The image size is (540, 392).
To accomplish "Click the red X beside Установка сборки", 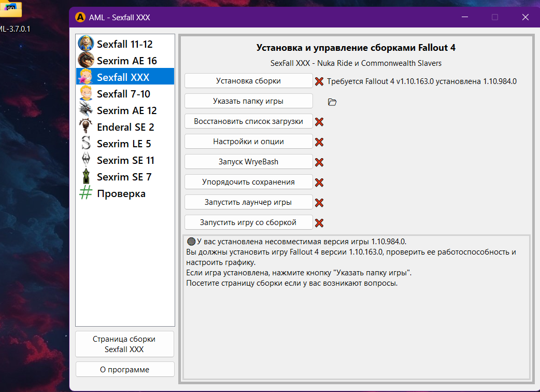I will 319,81.
